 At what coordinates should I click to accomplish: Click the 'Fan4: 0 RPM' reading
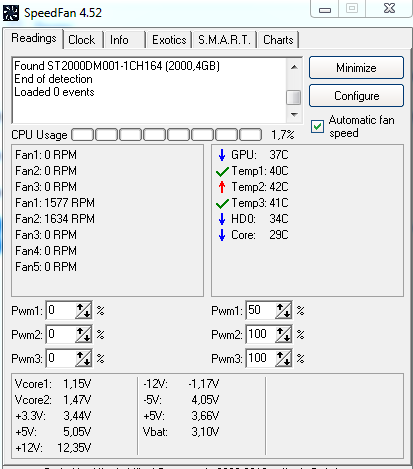point(46,251)
